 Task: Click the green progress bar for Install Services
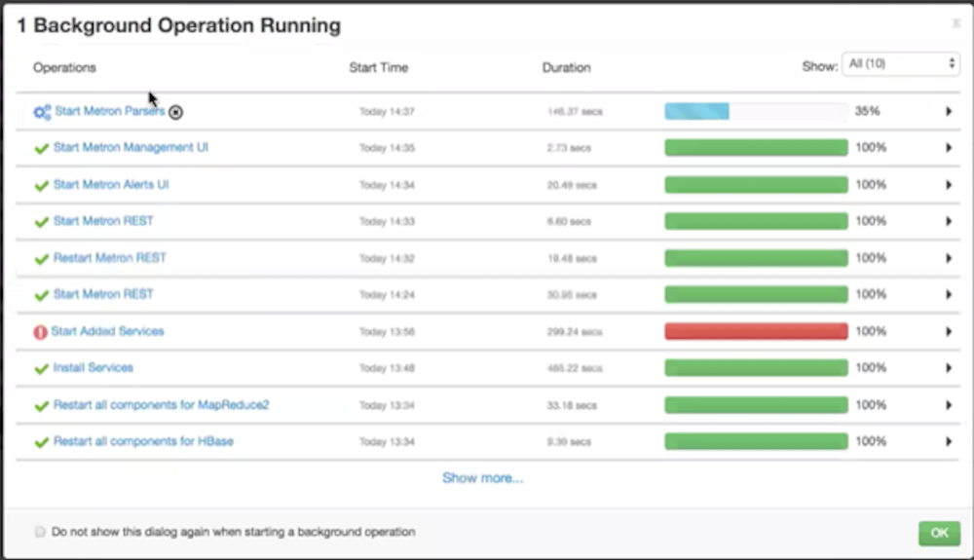[x=756, y=368]
